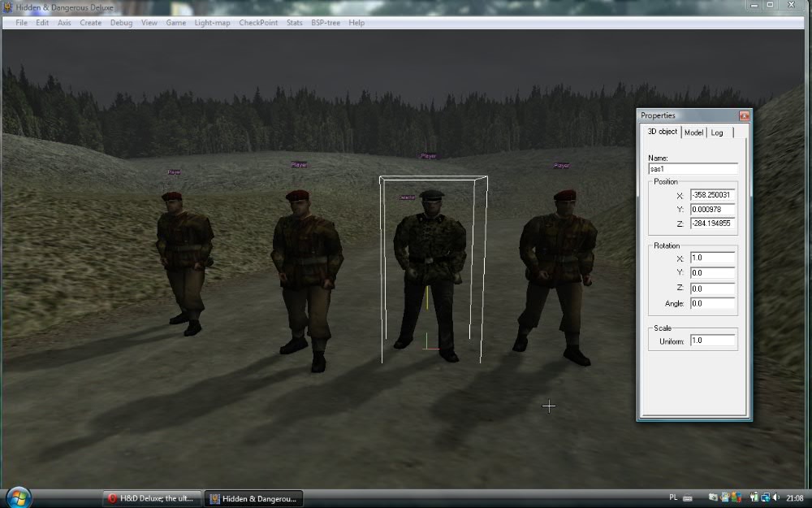
Task: Switch to the Model tab
Action: coord(694,132)
